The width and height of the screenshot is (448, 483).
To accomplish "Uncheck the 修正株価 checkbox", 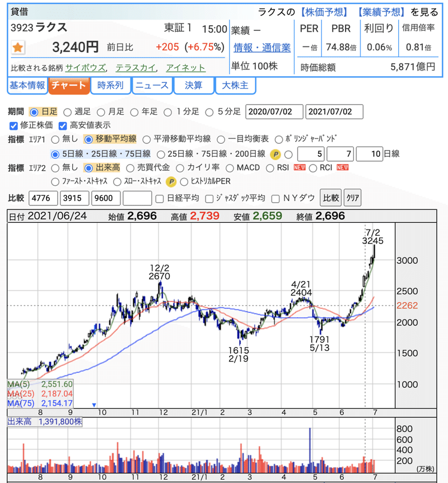I will coord(13,126).
